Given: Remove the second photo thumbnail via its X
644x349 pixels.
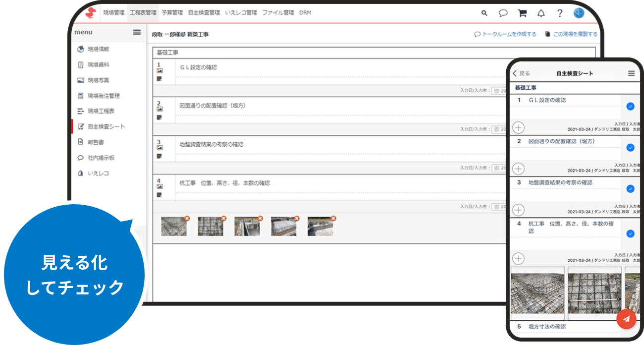Looking at the screenshot, I should [223, 218].
